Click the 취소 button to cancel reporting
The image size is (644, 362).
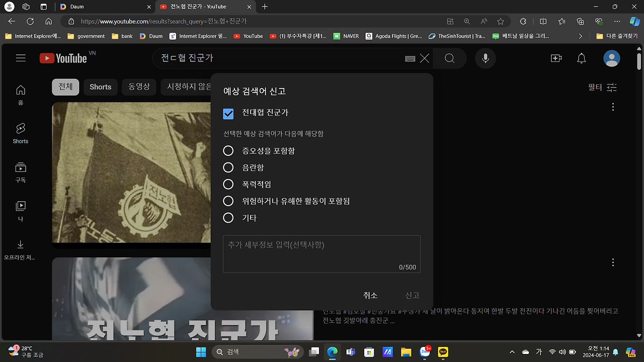click(370, 295)
